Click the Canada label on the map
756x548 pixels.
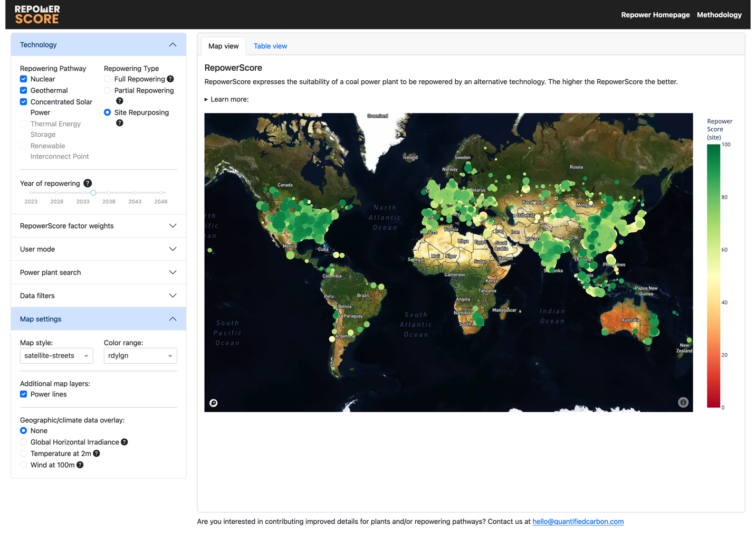click(285, 185)
